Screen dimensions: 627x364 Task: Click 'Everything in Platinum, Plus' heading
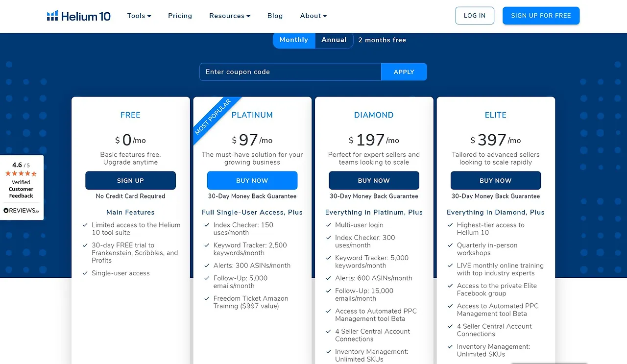pyautogui.click(x=374, y=213)
